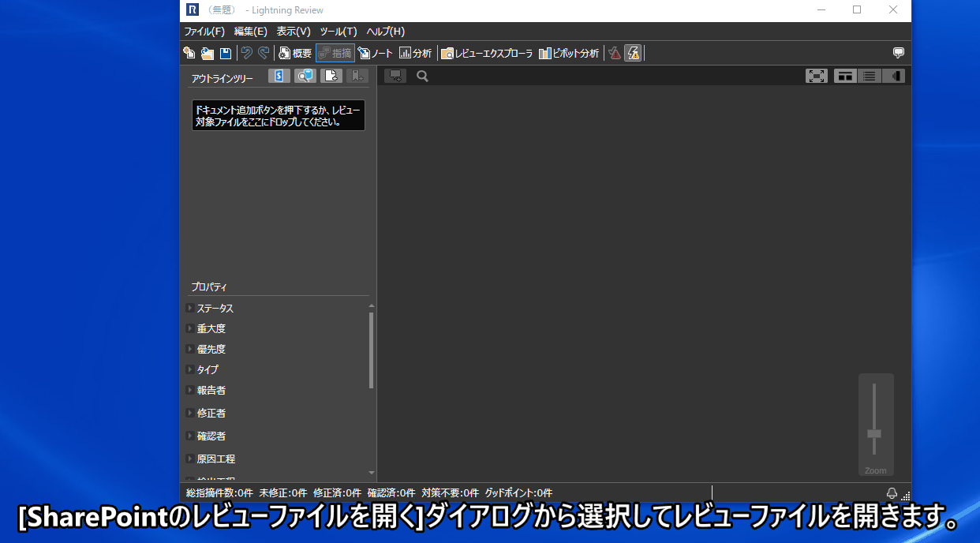The height and width of the screenshot is (543, 980).
Task: Redo action with the redo arrow
Action: click(x=264, y=53)
